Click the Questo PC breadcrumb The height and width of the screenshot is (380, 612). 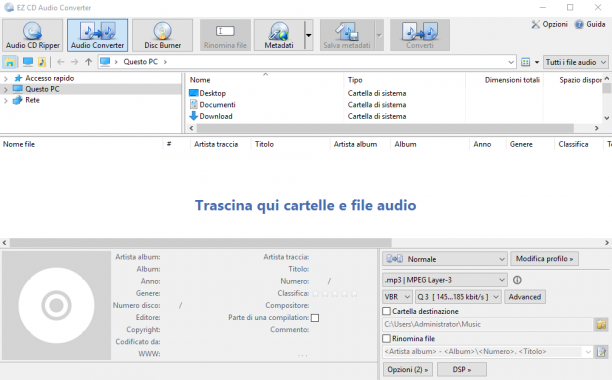[141, 62]
